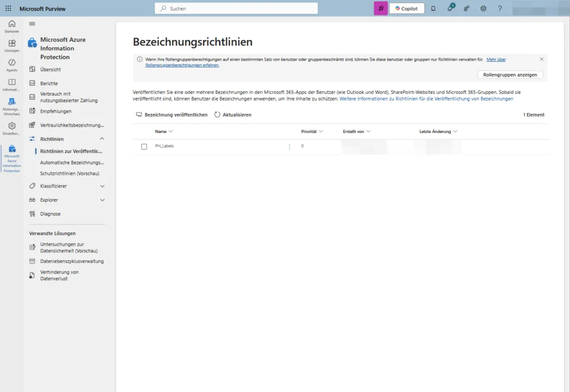
Task: Click the magenta feedback icon in header
Action: (381, 8)
